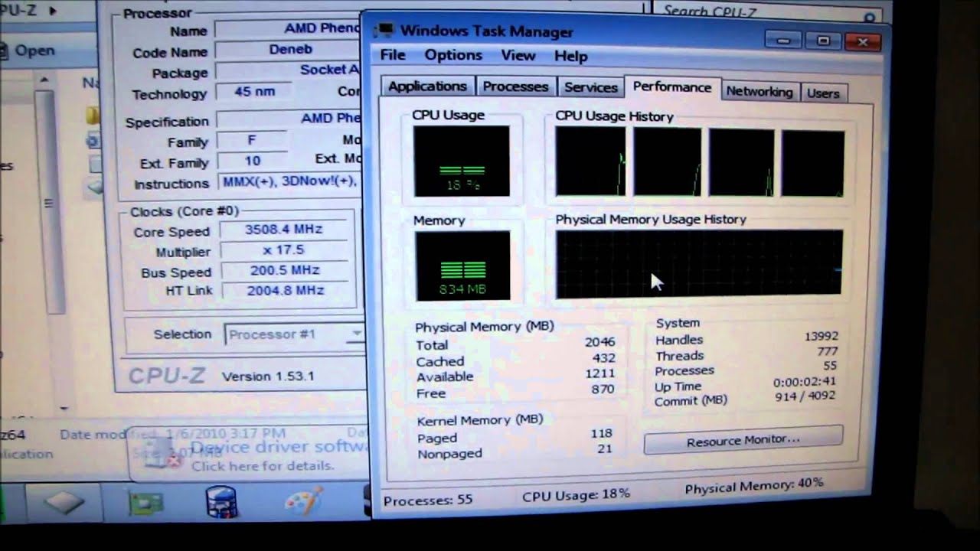The image size is (980, 551).
Task: Click the Available memory value 1211
Action: click(600, 373)
